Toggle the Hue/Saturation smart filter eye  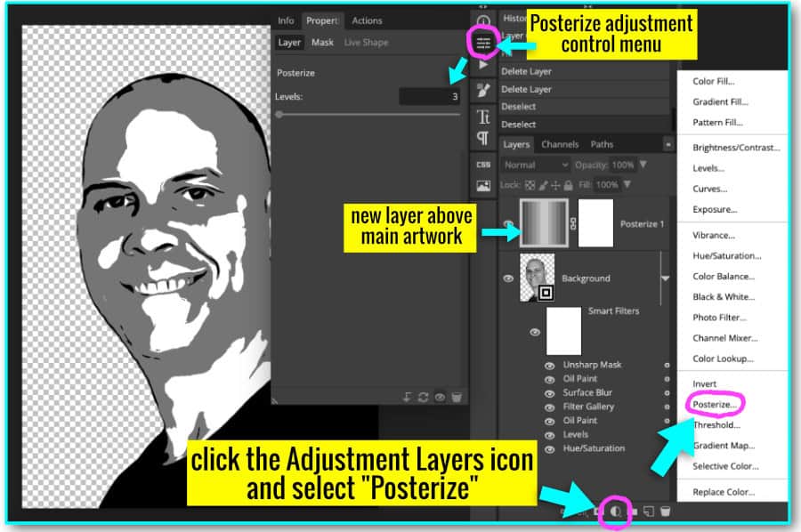tap(550, 449)
